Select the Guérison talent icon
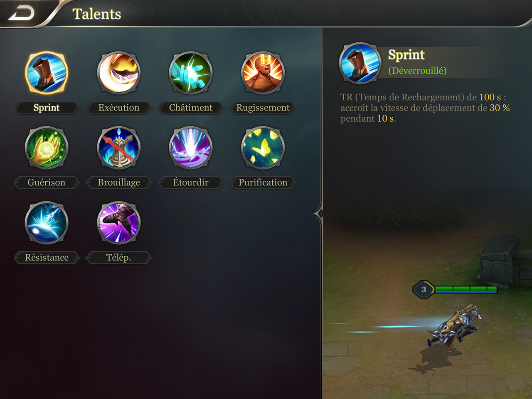Image resolution: width=532 pixels, height=399 pixels. tap(46, 148)
